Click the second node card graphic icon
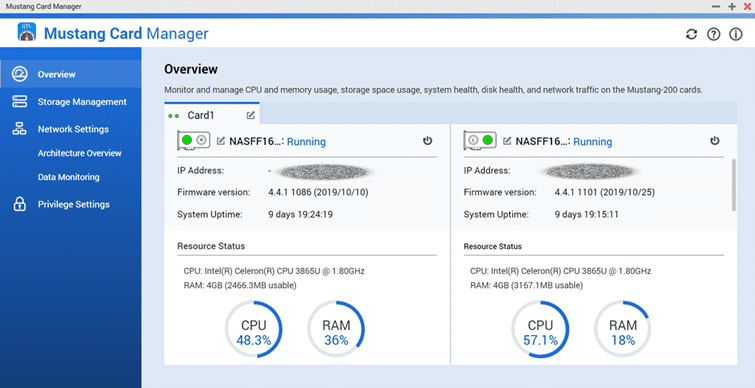The height and width of the screenshot is (388, 755). pyautogui.click(x=480, y=141)
